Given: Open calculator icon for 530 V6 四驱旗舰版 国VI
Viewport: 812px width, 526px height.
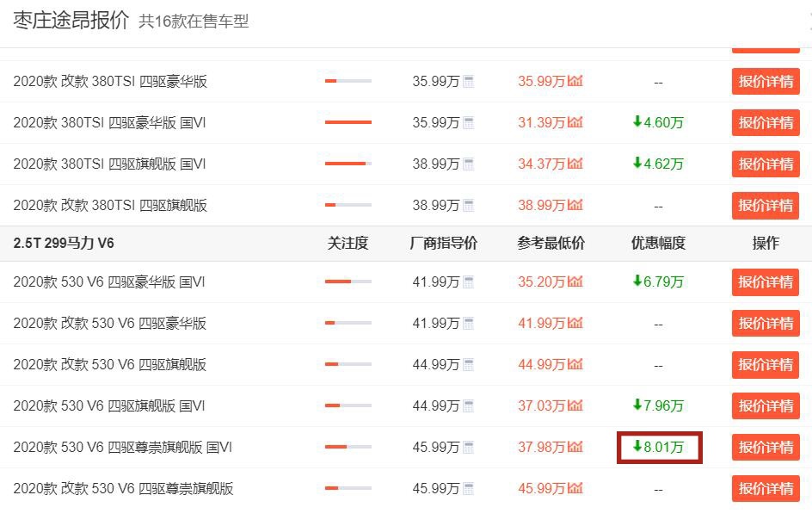Looking at the screenshot, I should coord(468,405).
